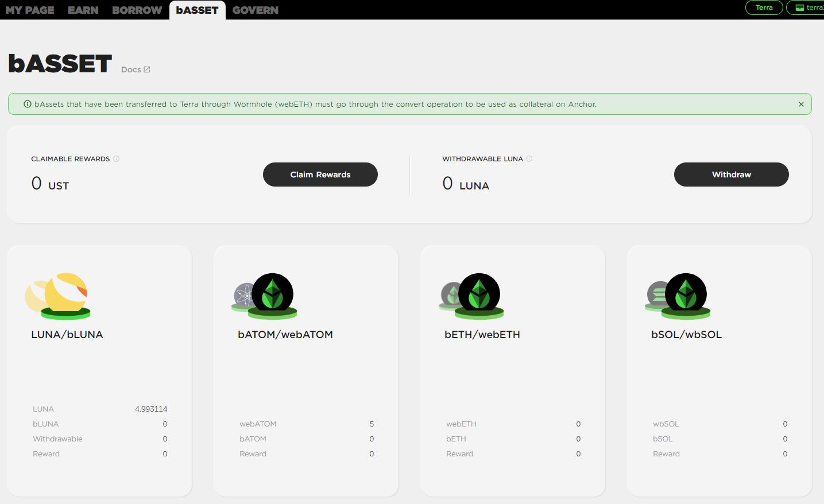Open the bETH/webETH card title
The height and width of the screenshot is (504, 824).
(482, 335)
